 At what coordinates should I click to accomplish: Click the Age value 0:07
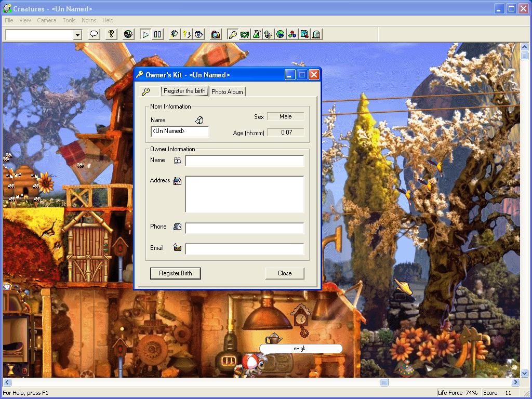286,132
